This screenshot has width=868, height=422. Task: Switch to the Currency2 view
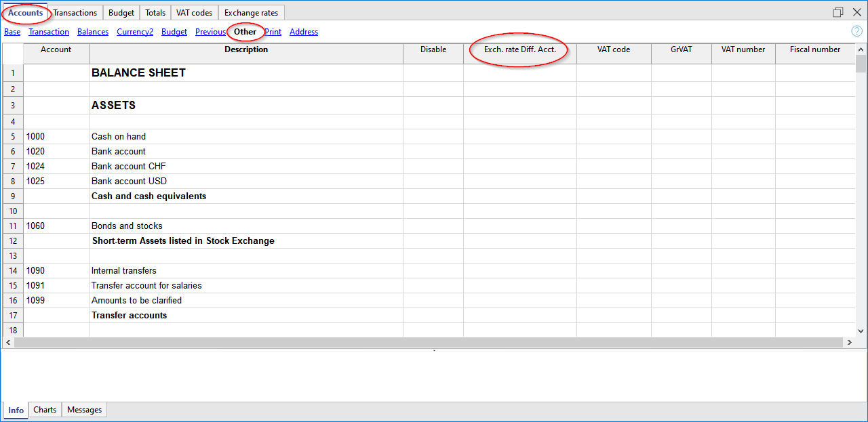pyautogui.click(x=135, y=32)
